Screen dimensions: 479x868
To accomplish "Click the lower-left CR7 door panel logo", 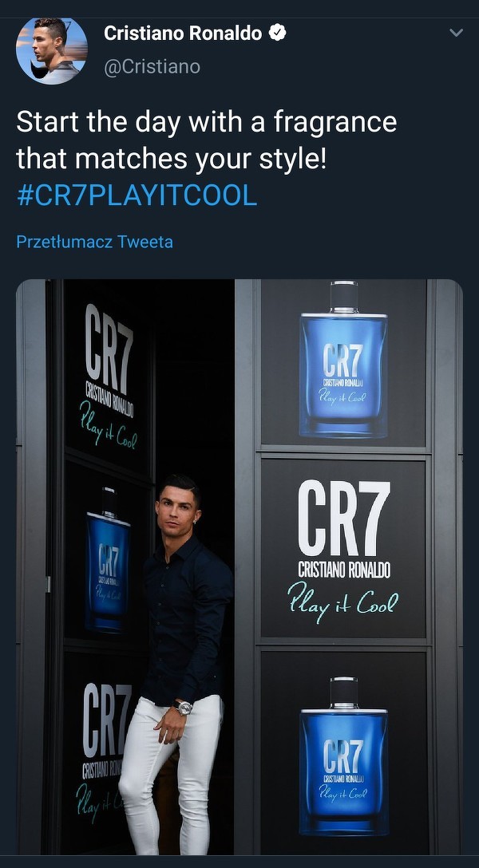I will point(106,720).
